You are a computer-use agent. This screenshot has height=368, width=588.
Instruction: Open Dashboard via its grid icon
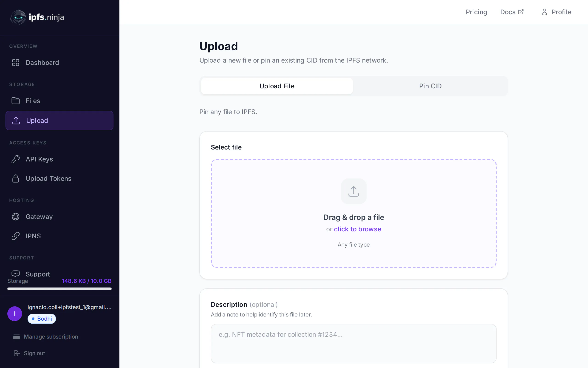pos(16,63)
